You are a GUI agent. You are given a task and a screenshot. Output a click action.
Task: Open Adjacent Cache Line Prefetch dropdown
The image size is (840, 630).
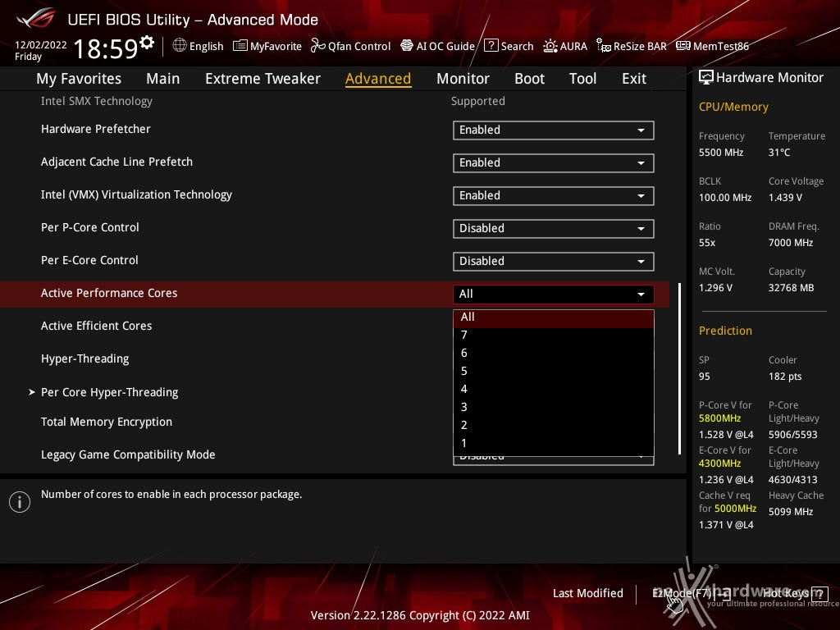point(554,163)
